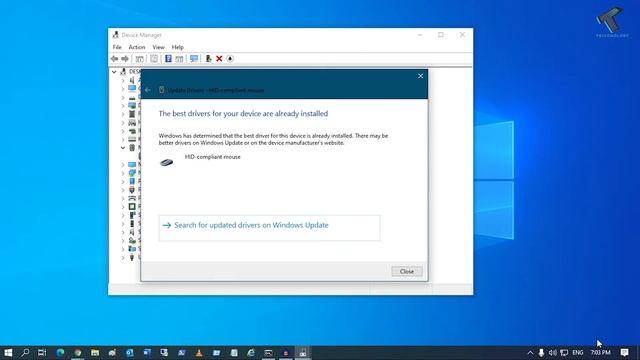
Task: Click the 'best drivers already installed' heading
Action: (243, 113)
